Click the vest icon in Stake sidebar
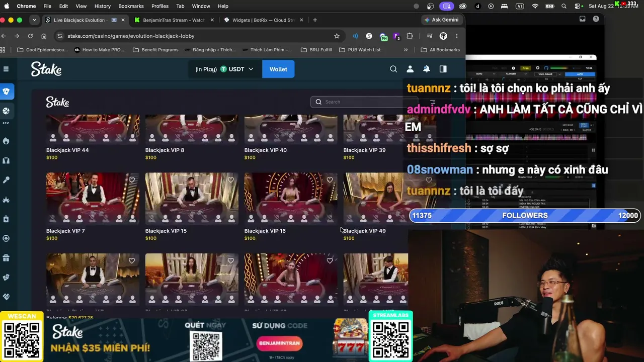This screenshot has width=644, height=362. point(6,160)
